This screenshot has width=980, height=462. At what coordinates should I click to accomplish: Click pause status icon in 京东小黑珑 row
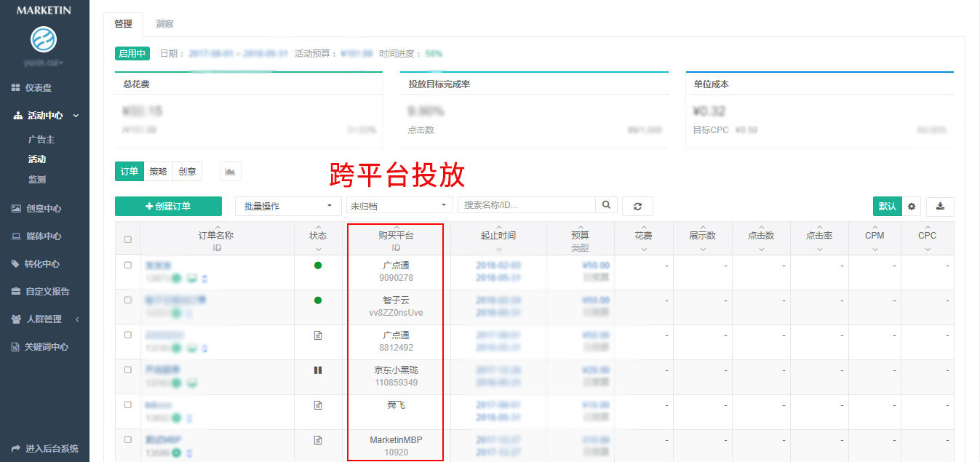[318, 370]
